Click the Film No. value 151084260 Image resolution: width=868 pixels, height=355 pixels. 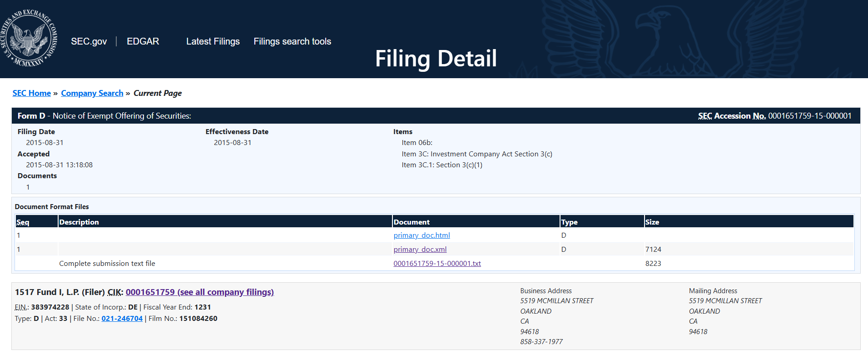pyautogui.click(x=198, y=319)
